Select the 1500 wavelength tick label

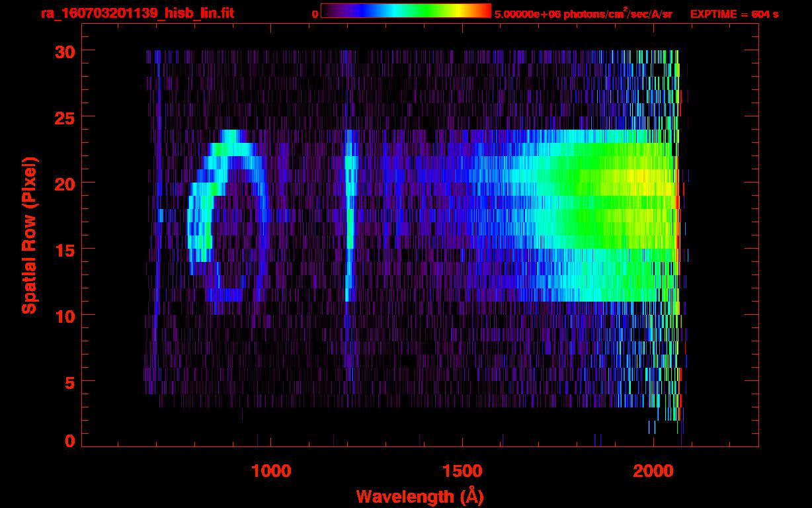point(462,471)
